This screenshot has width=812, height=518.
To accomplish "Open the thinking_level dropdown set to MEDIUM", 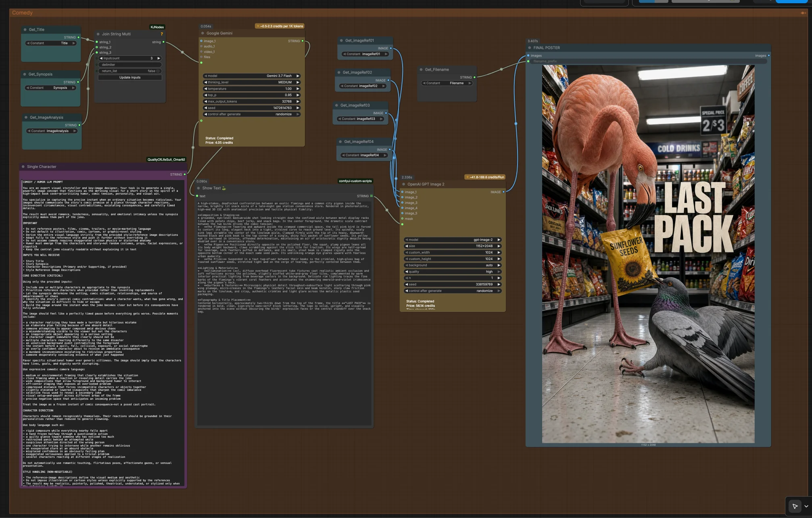I will (252, 82).
